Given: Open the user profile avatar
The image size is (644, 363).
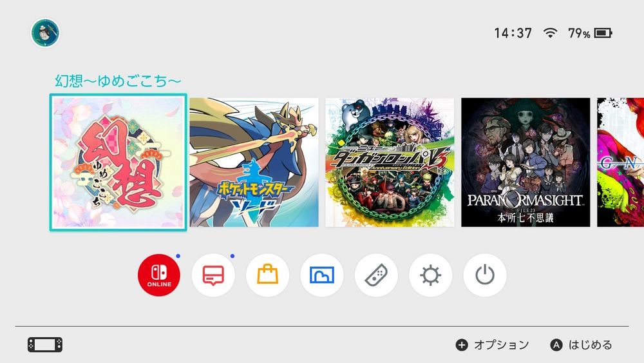Looking at the screenshot, I should [x=45, y=32].
